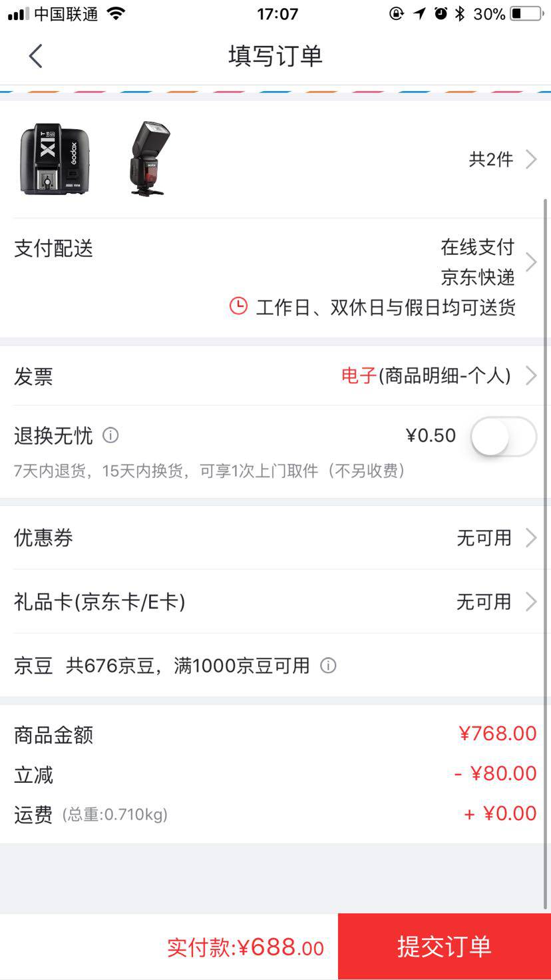
Task: Tap the red delivery clock icon
Action: pos(238,306)
